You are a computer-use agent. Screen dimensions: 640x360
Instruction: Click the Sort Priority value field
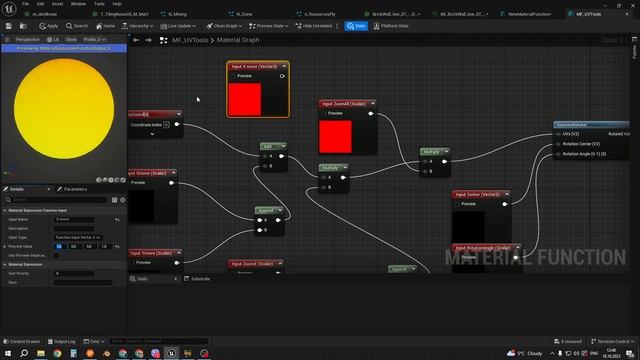tap(74, 273)
